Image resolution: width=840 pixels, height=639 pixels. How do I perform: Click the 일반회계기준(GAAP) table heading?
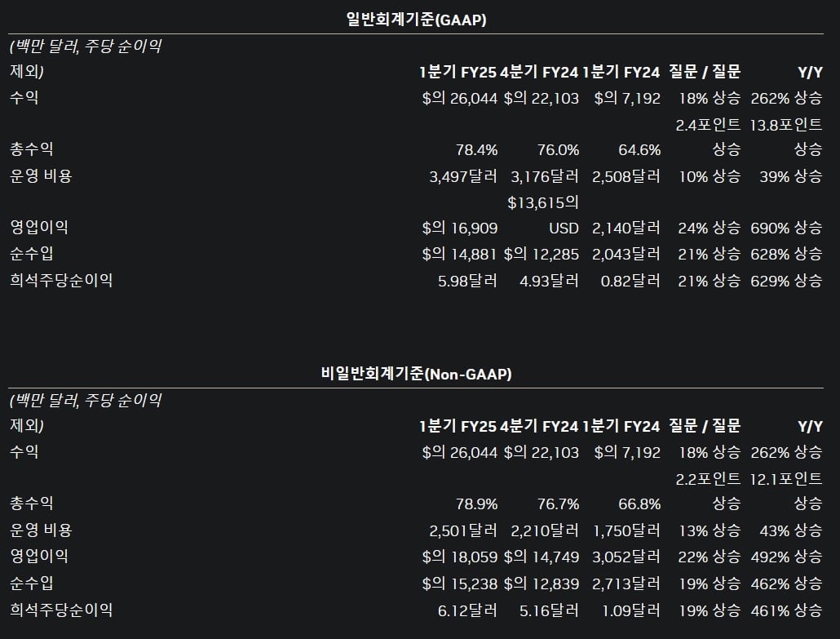416,20
